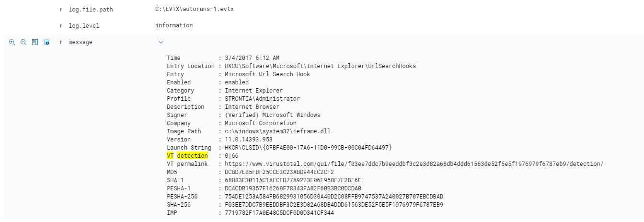Select the log.level field name

[84, 26]
